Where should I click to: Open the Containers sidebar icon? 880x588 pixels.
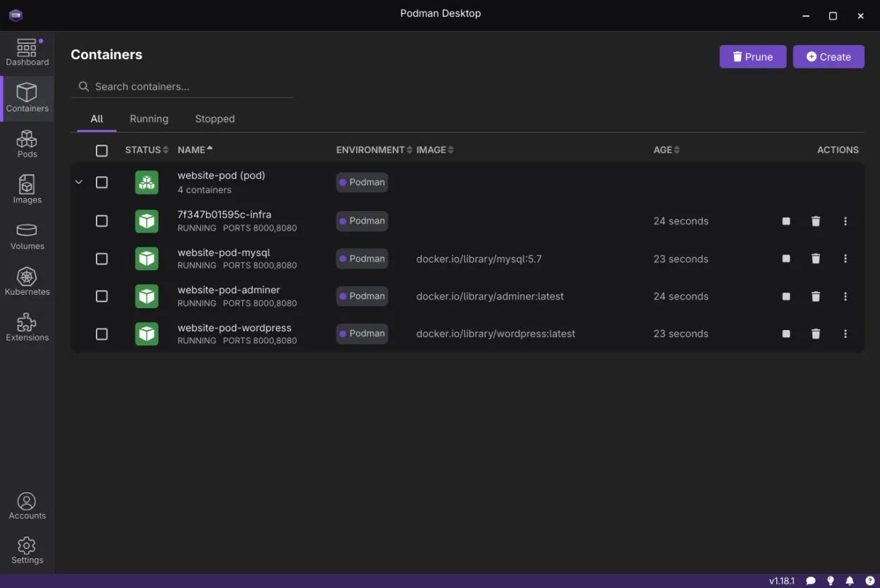tap(27, 99)
